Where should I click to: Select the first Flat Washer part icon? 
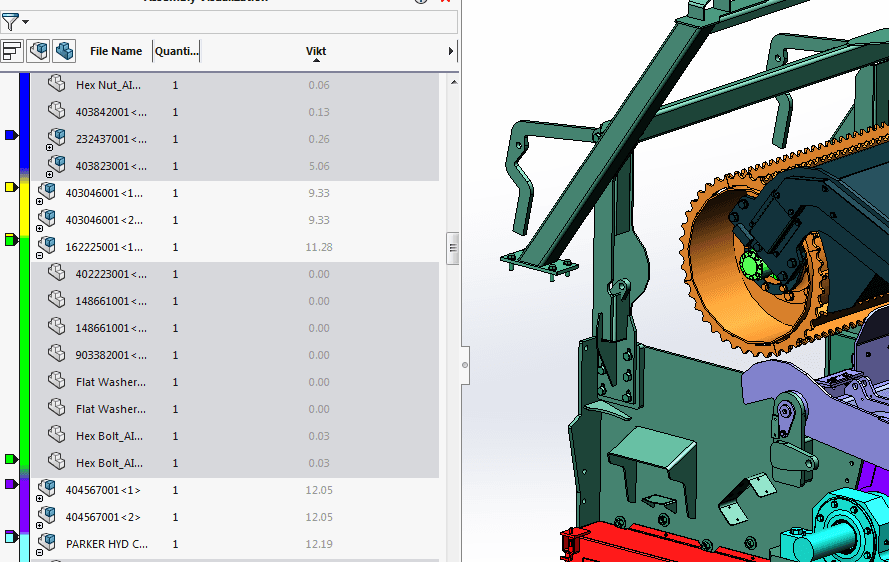pyautogui.click(x=57, y=381)
